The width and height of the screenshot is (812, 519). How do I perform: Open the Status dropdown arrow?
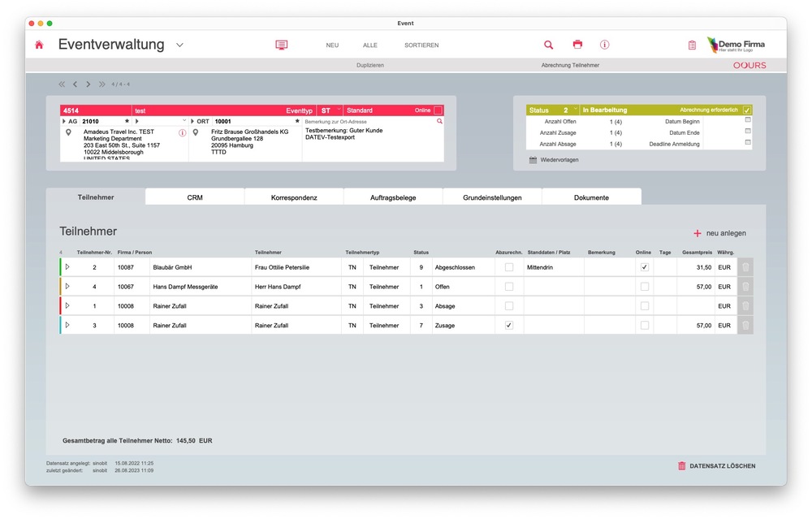pos(575,110)
